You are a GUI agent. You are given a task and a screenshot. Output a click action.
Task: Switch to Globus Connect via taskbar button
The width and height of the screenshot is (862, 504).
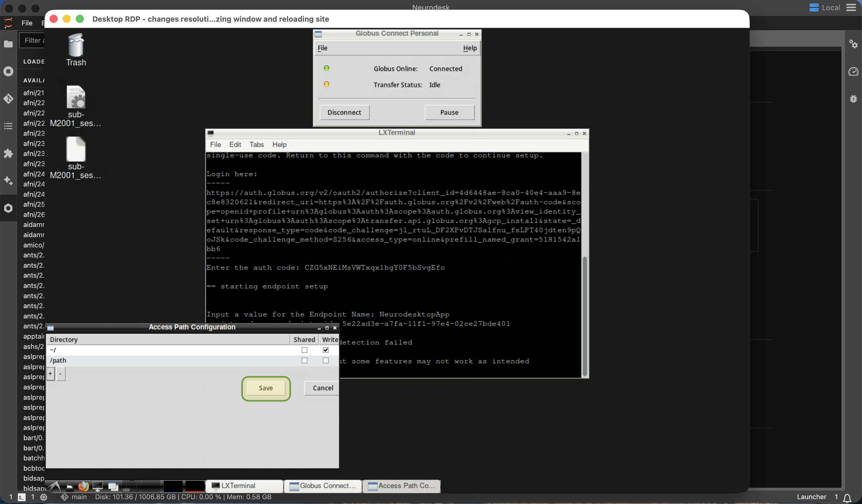(323, 486)
